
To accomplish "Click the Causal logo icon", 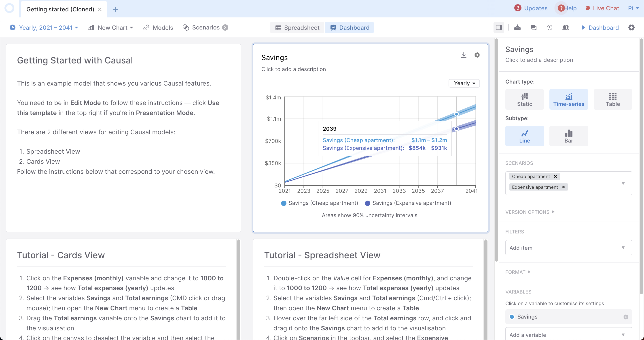I will pos(9,8).
